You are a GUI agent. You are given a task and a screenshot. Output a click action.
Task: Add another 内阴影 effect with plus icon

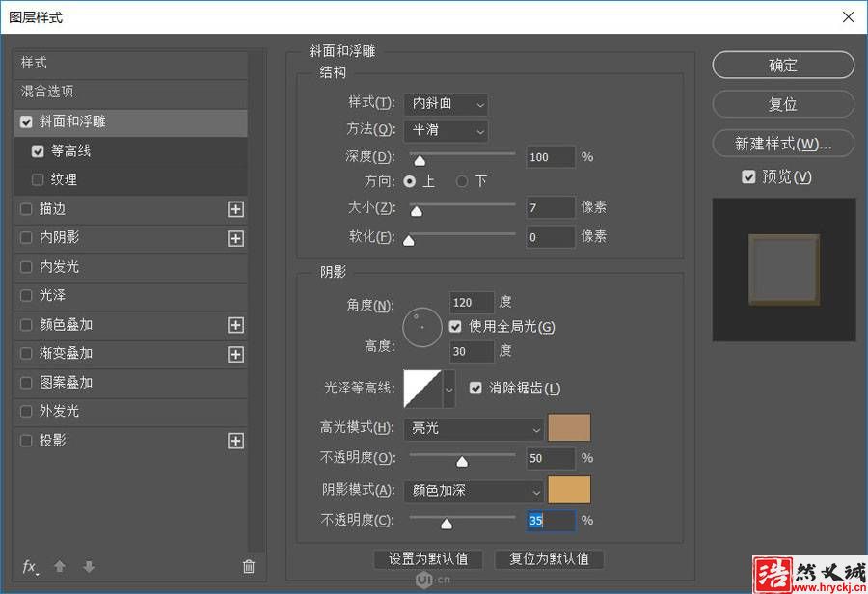[x=236, y=238]
